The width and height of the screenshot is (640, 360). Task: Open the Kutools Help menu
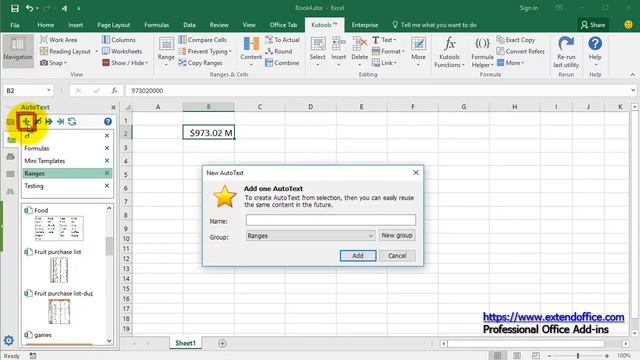pos(595,51)
